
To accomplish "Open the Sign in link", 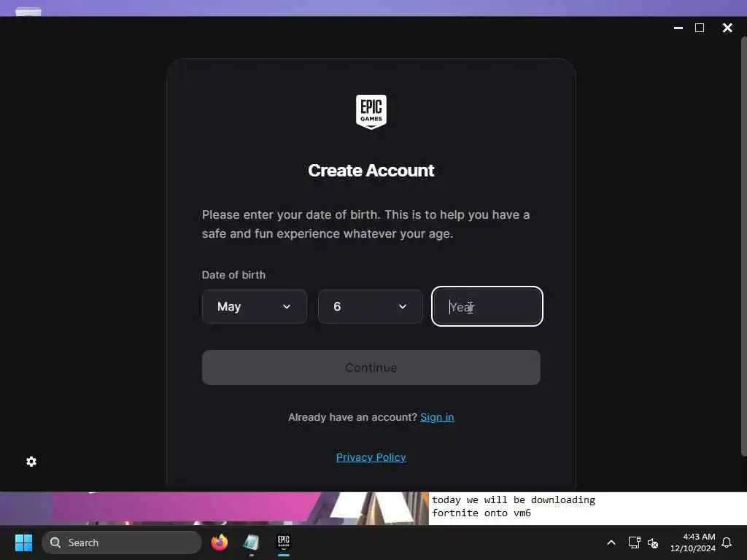I will 437,417.
